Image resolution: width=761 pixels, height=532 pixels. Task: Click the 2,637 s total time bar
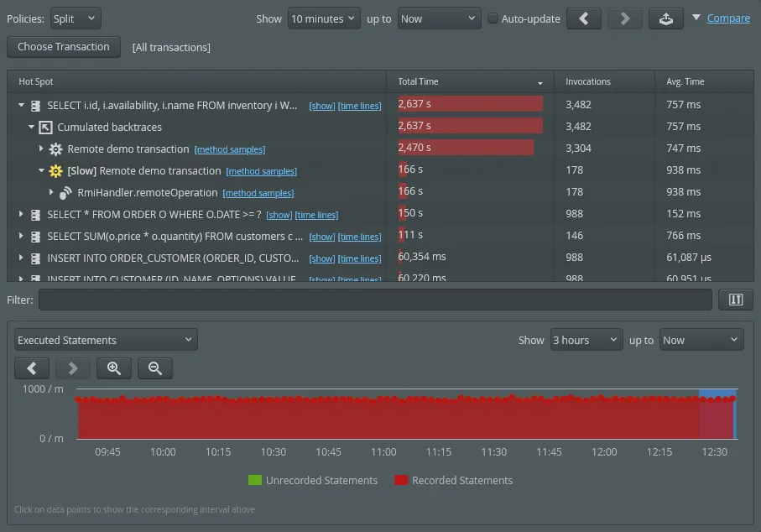(x=469, y=104)
